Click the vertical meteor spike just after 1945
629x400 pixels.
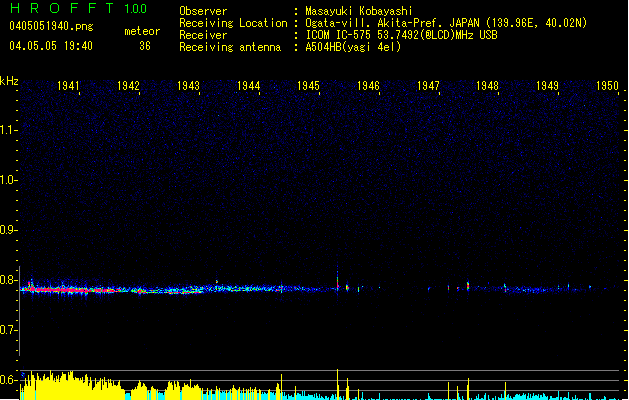click(337, 281)
